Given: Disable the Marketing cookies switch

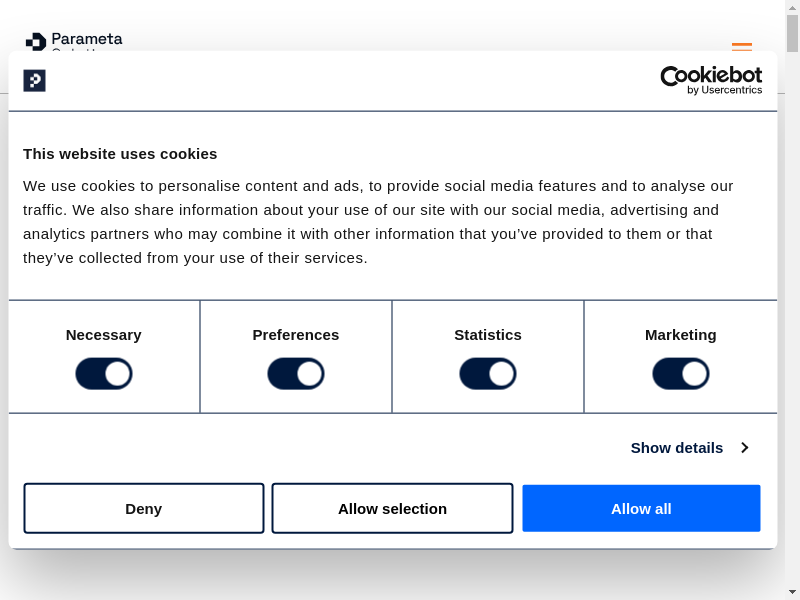Looking at the screenshot, I should pyautogui.click(x=681, y=374).
